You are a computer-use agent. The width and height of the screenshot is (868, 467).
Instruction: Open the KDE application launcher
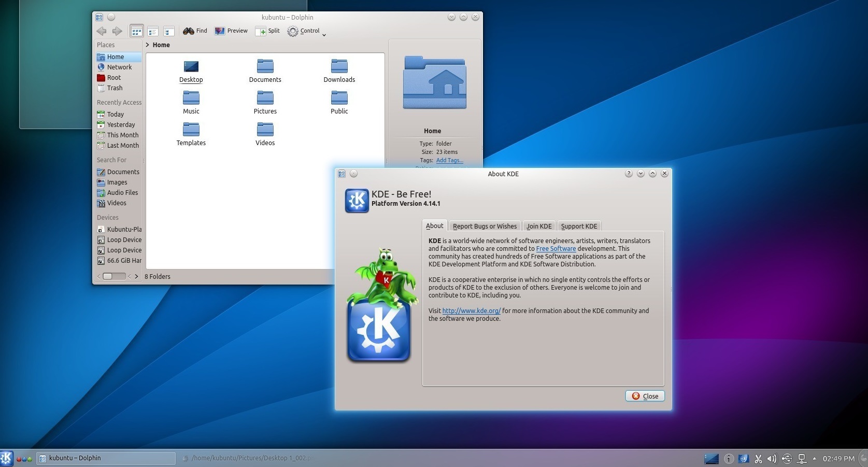pyautogui.click(x=7, y=458)
